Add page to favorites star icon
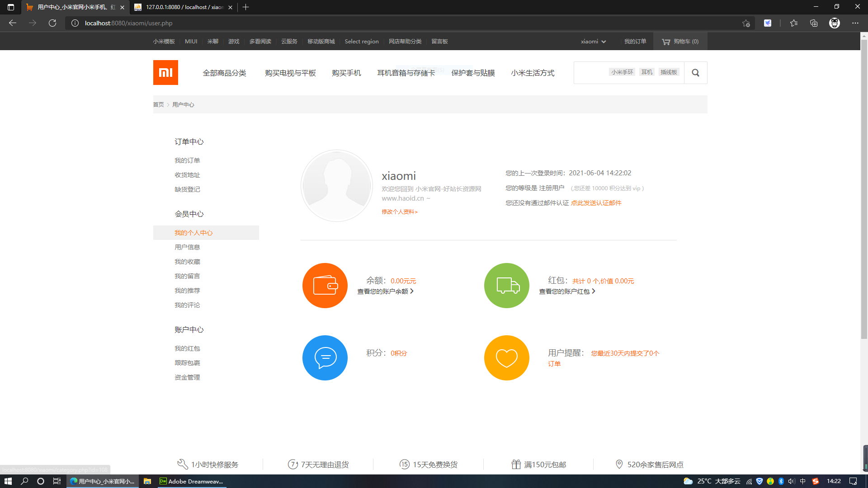 (746, 23)
